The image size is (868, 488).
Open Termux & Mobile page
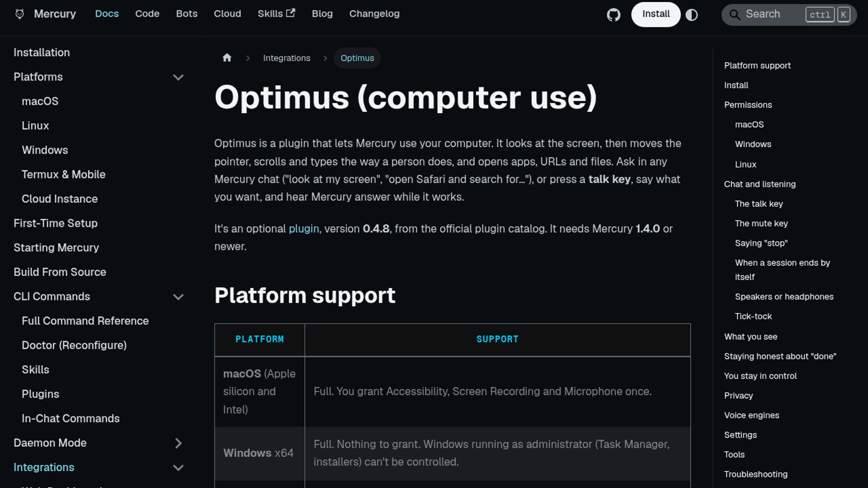coord(63,174)
